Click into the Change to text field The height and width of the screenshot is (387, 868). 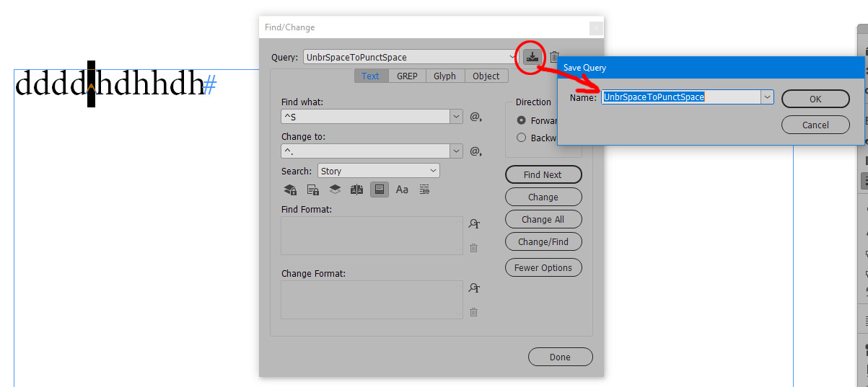(x=365, y=151)
